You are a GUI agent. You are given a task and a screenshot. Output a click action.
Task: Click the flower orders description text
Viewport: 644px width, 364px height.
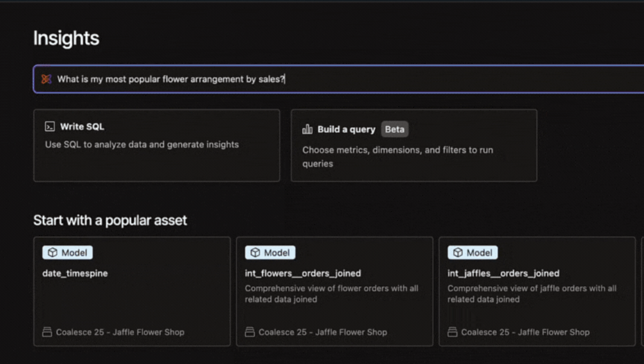click(x=331, y=294)
